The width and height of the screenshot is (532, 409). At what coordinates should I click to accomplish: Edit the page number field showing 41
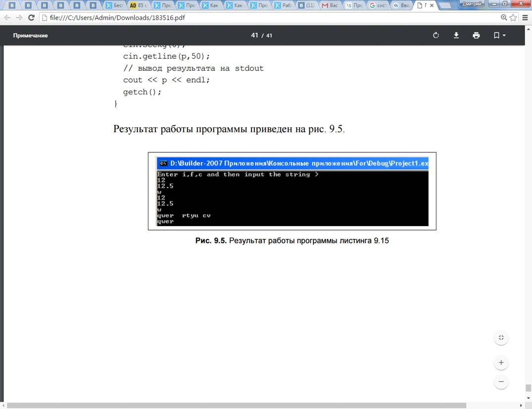(254, 35)
